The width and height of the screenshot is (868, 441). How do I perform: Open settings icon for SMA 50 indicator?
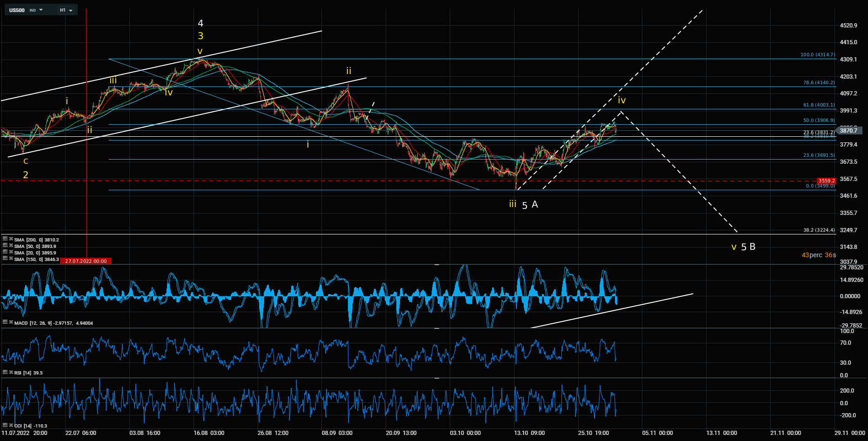(5, 245)
